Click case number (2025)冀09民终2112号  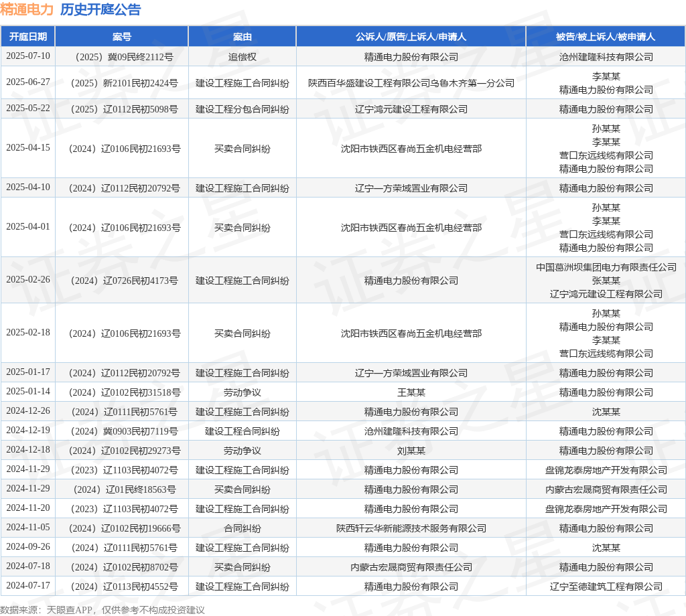122,57
